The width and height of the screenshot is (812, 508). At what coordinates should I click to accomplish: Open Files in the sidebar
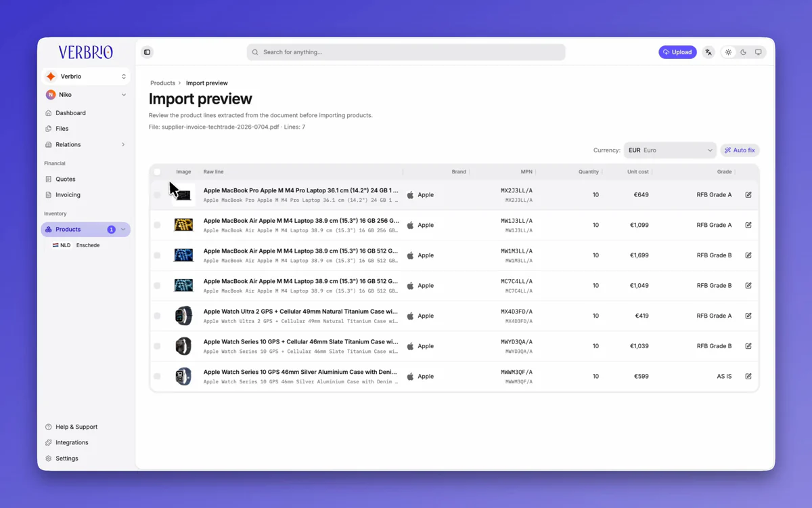62,129
